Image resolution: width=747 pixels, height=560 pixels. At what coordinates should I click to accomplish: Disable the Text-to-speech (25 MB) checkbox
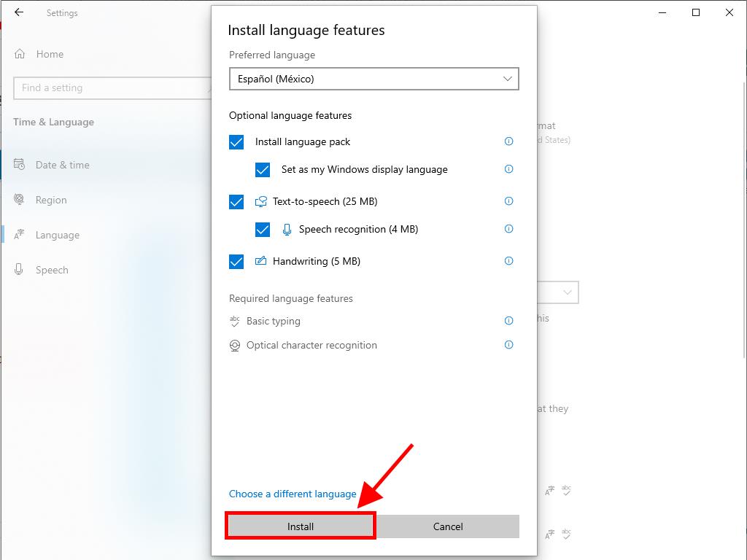236,202
